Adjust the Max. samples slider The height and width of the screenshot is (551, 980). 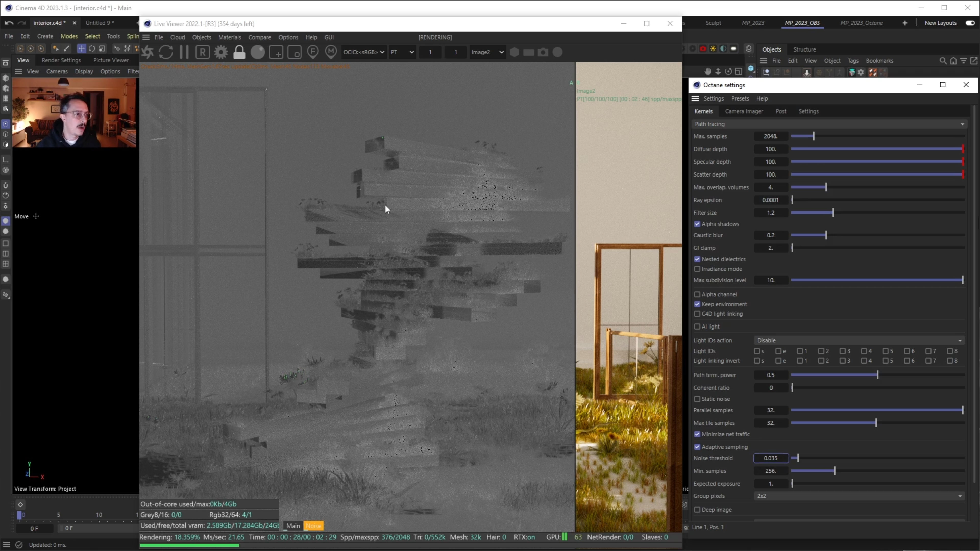813,136
